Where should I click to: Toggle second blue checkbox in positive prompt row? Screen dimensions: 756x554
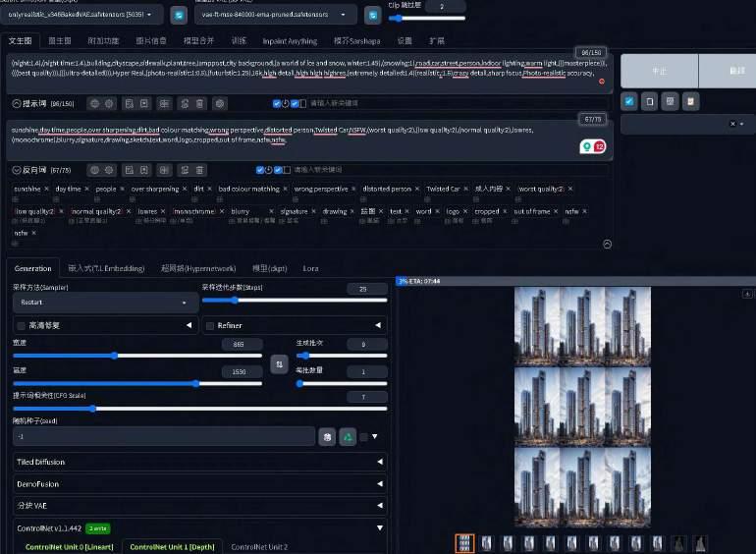tap(295, 104)
